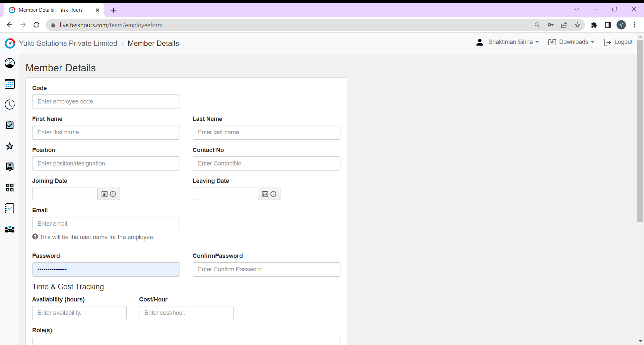Focus the employee Code field
The image size is (644, 345).
(x=106, y=101)
